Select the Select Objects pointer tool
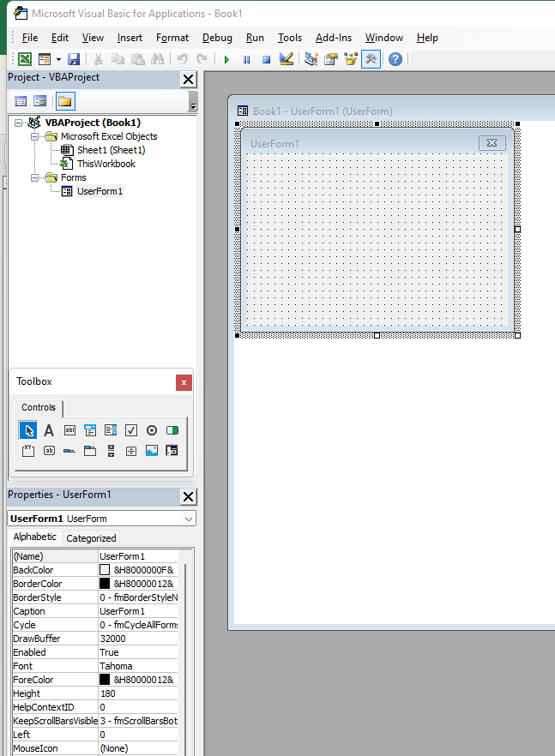This screenshot has width=555, height=756. point(28,430)
